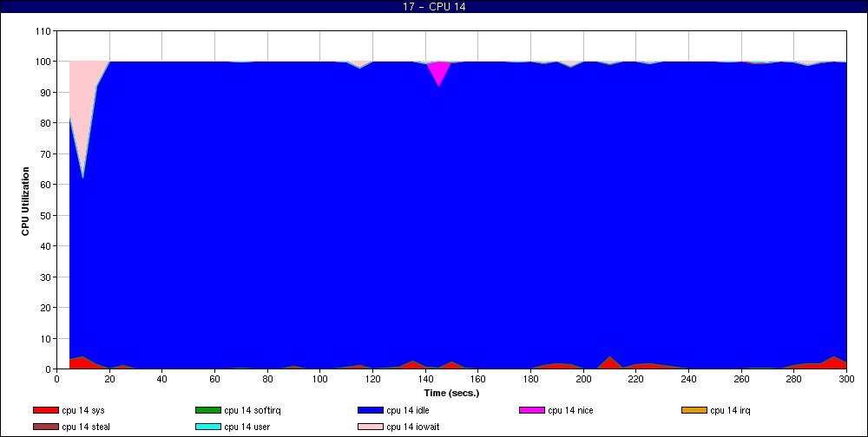This screenshot has height=437, width=868.
Task: Click the 100 value on the y-axis
Action: pos(44,62)
